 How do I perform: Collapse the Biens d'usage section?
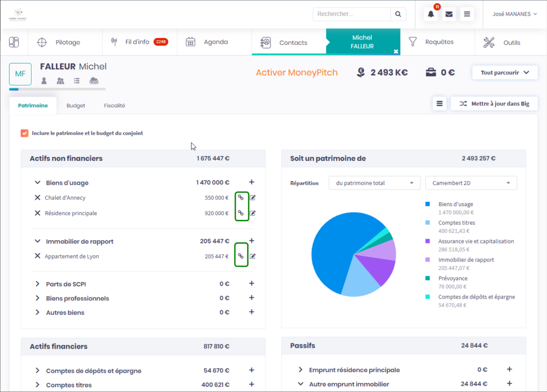[x=37, y=183]
